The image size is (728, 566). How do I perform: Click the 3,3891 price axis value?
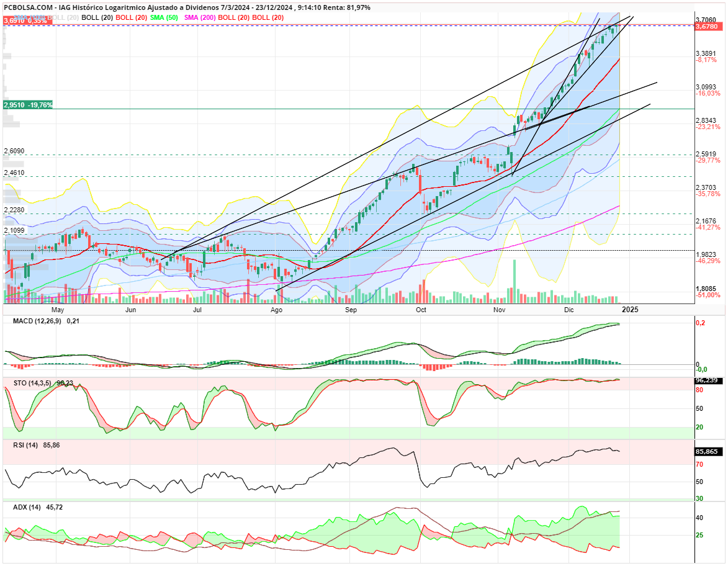tap(706, 53)
